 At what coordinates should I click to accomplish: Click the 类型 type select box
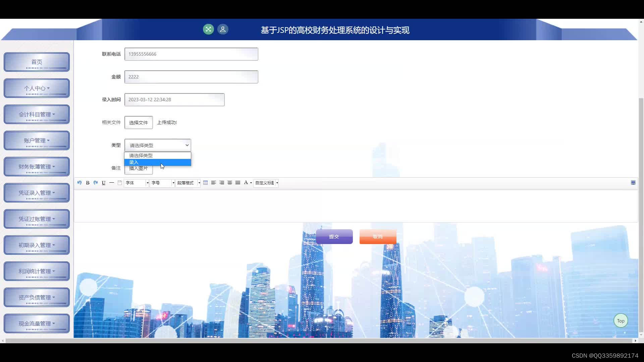click(158, 145)
